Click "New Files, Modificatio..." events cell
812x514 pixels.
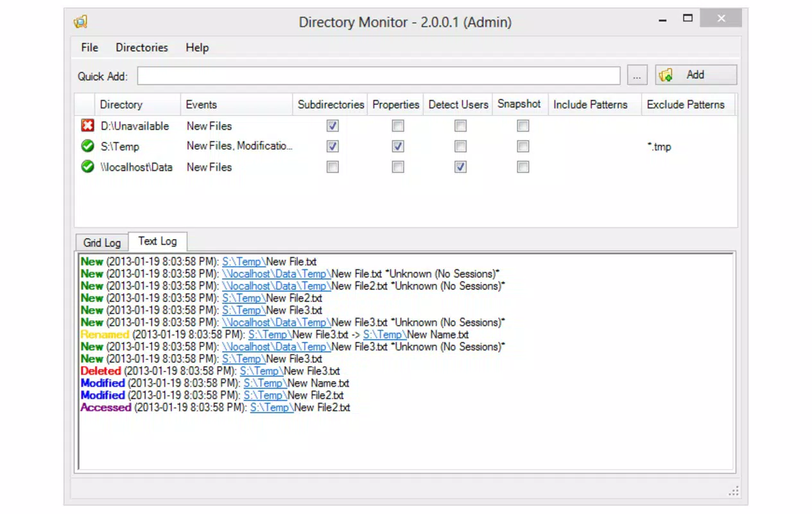[239, 146]
